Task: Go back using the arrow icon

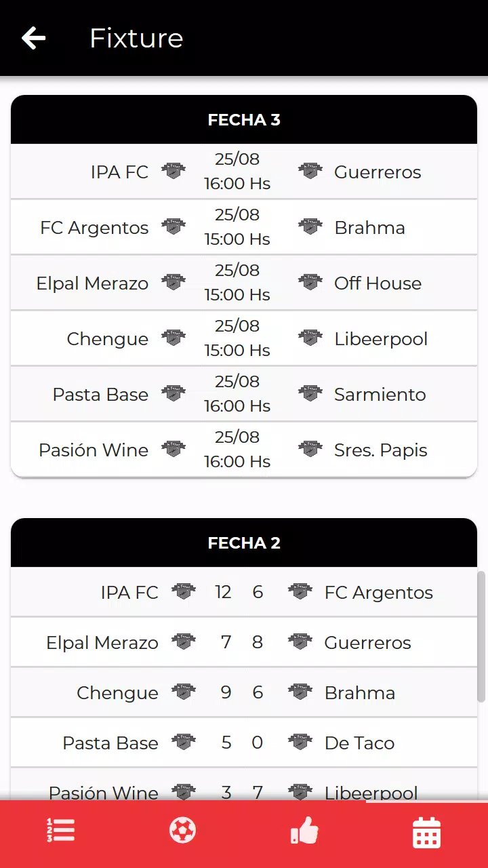Action: point(33,38)
